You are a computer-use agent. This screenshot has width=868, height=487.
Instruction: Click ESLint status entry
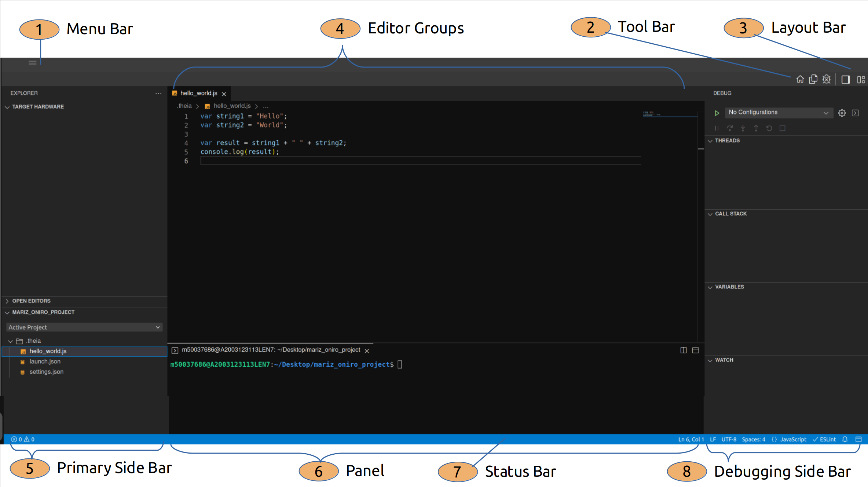pyautogui.click(x=824, y=439)
